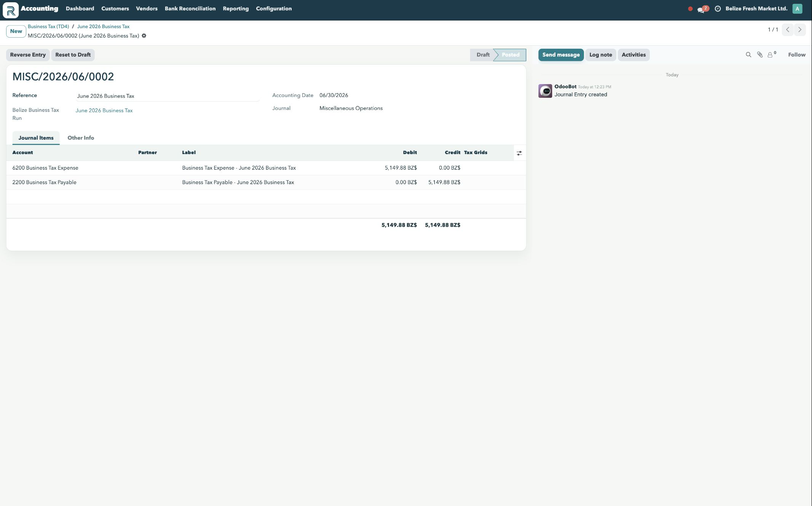
Task: Sort by the Credit column header
Action: click(x=453, y=153)
